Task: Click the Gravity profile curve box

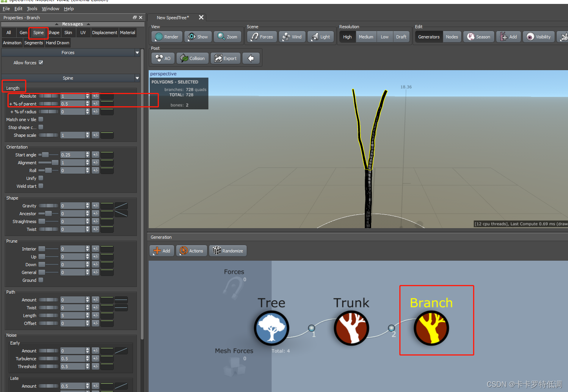Action: pos(121,206)
